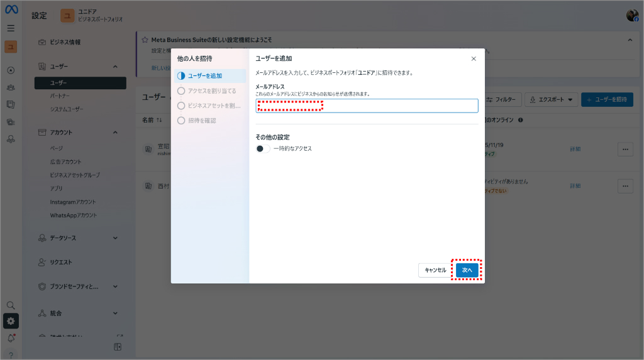Select the settings gear icon

(x=11, y=321)
